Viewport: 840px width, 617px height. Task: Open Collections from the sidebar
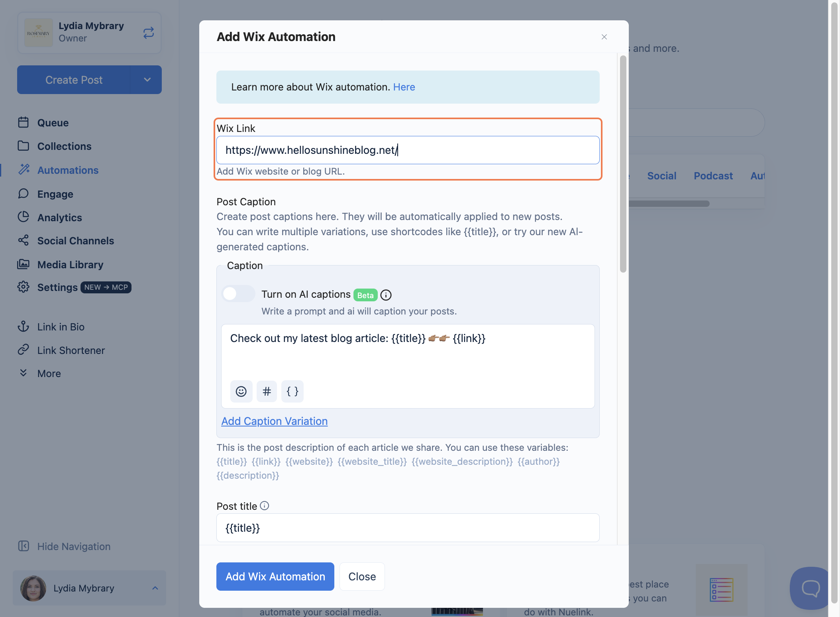click(65, 146)
